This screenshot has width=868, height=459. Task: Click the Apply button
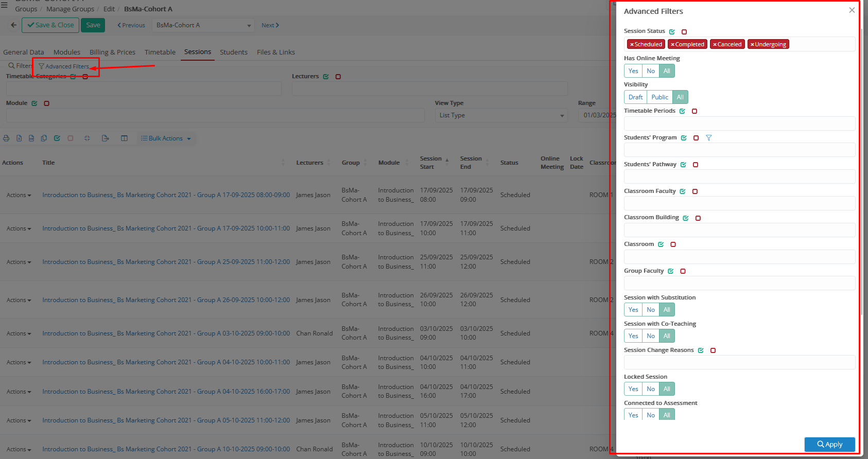point(829,444)
